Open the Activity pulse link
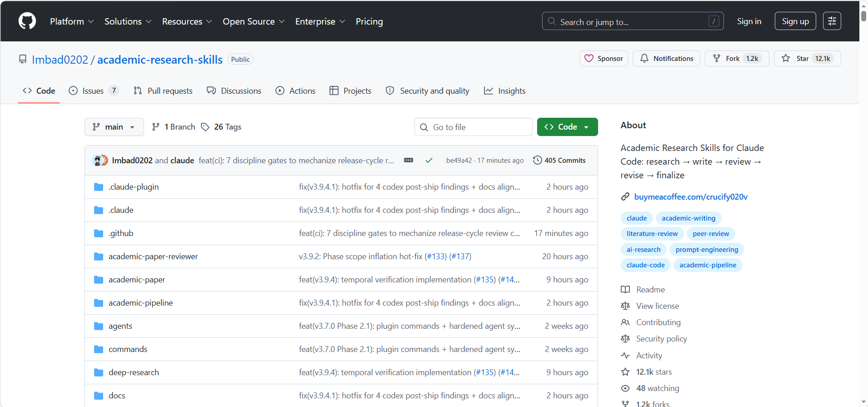Image resolution: width=868 pixels, height=407 pixels. pyautogui.click(x=642, y=356)
